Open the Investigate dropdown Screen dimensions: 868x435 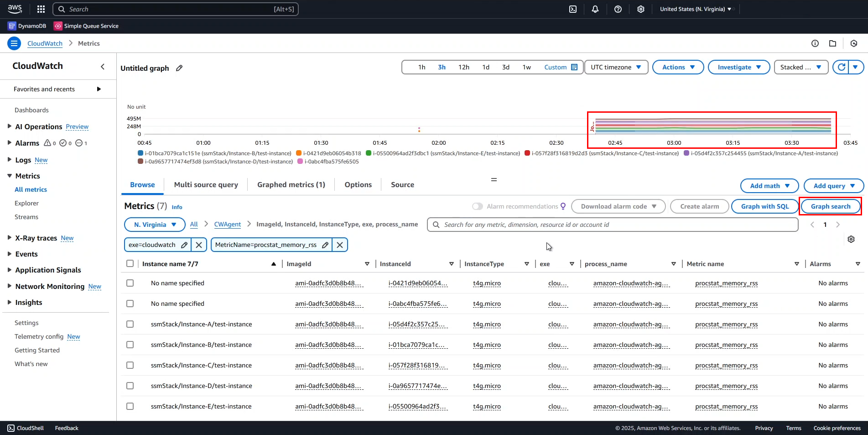tap(739, 67)
